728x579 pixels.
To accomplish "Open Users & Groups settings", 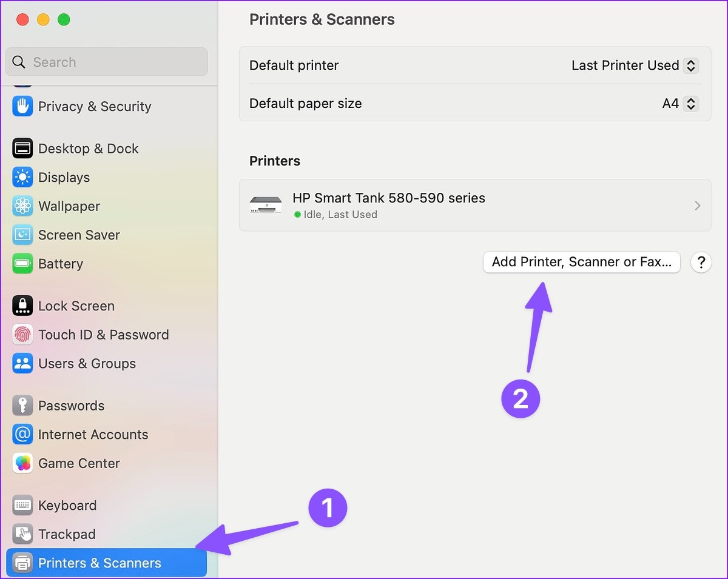I will tap(87, 364).
